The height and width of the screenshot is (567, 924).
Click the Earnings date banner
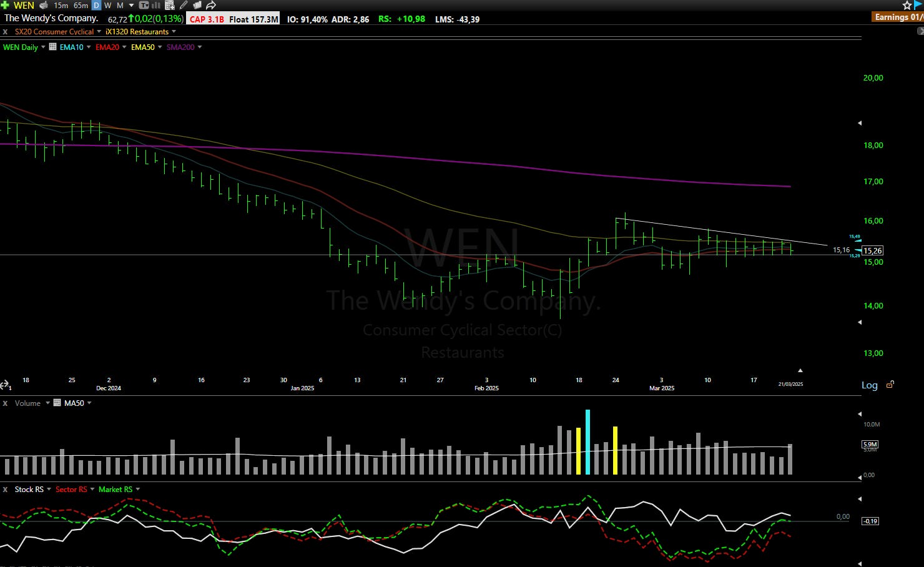click(x=899, y=17)
